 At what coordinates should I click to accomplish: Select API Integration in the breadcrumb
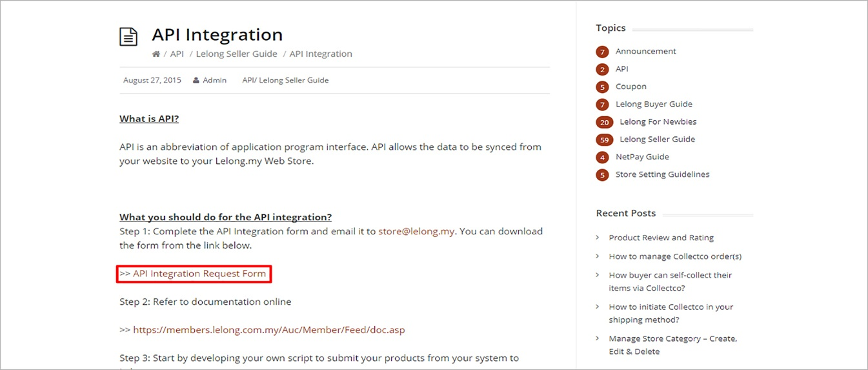[x=321, y=54]
